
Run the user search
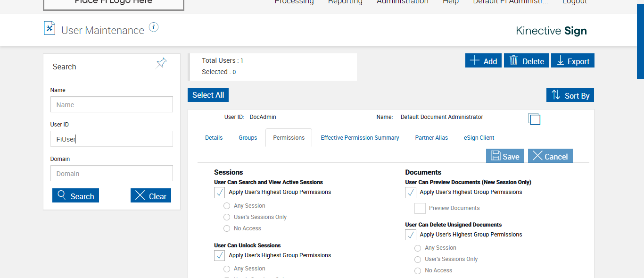(75, 196)
